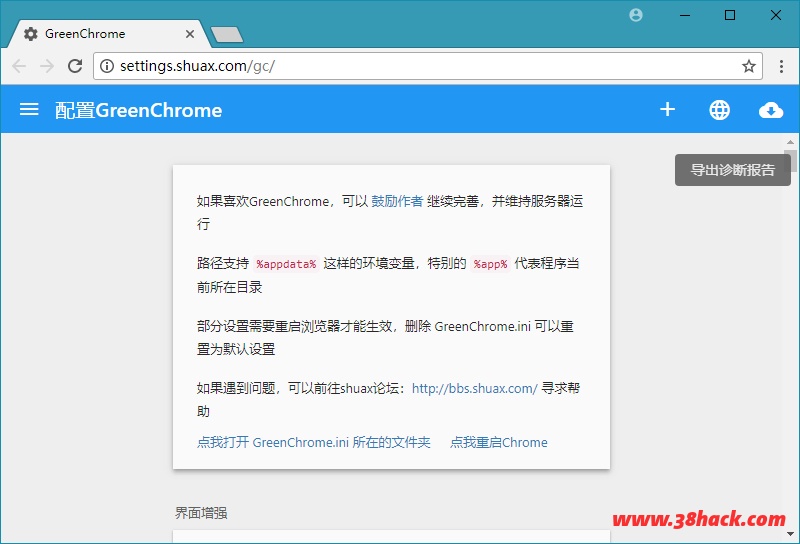The height and width of the screenshot is (544, 800).
Task: Click 点我重启Chrome link
Action: coord(498,442)
